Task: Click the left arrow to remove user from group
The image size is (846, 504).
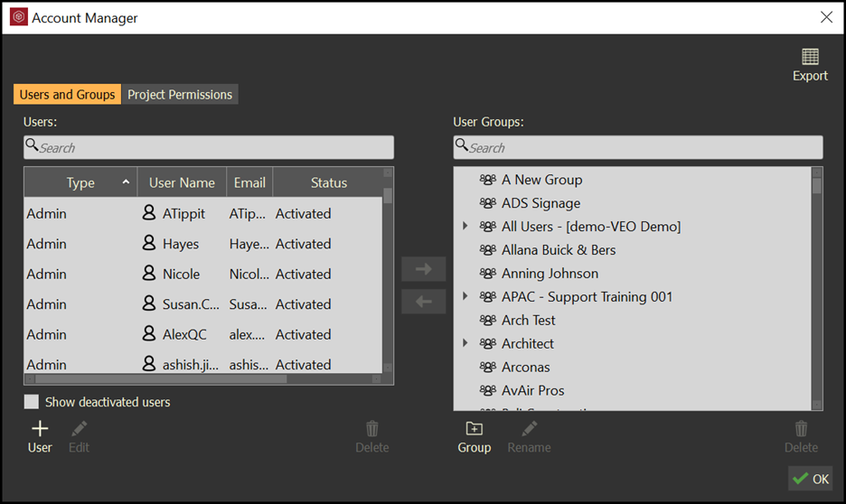Action: (424, 302)
